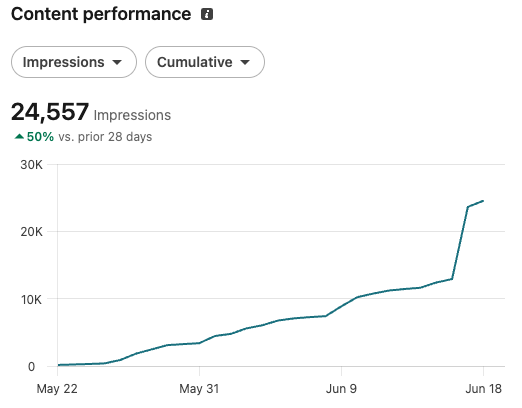Click the info icon beside Content performance
Screen dimensions: 522x408
[207, 14]
